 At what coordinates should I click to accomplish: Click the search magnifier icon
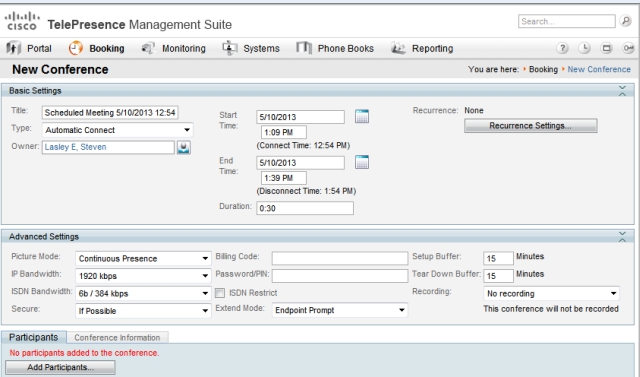coord(625,21)
